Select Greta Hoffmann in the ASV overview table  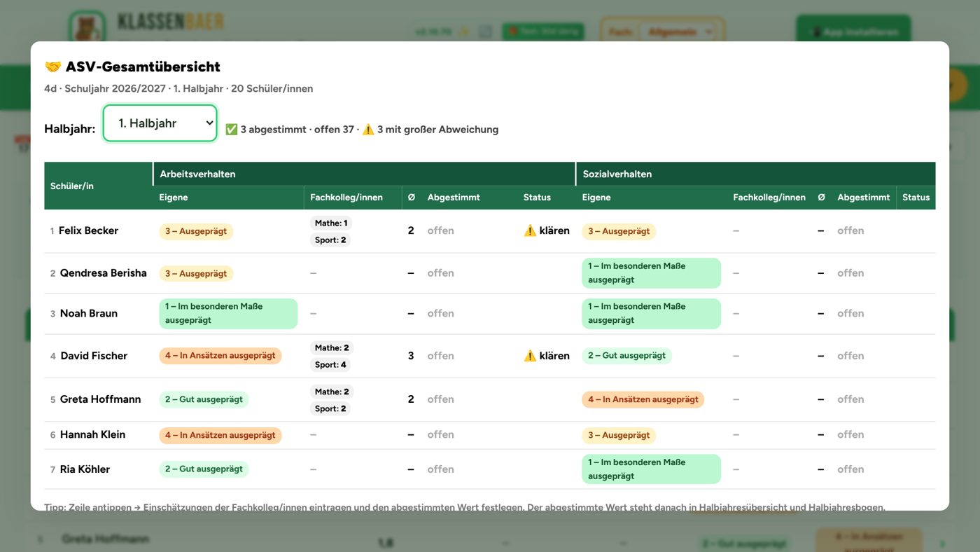pos(101,399)
